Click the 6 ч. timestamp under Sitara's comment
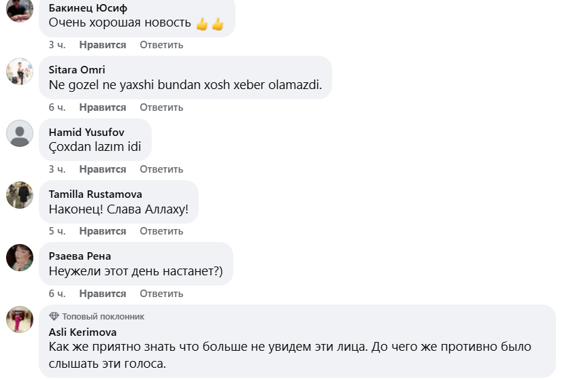Screen dimensions: 588x380 pyautogui.click(x=57, y=107)
